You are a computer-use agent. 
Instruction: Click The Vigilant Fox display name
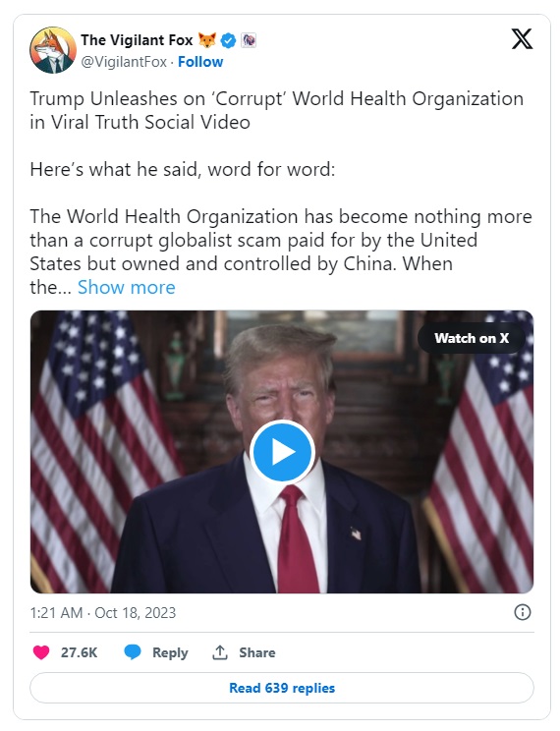[137, 40]
